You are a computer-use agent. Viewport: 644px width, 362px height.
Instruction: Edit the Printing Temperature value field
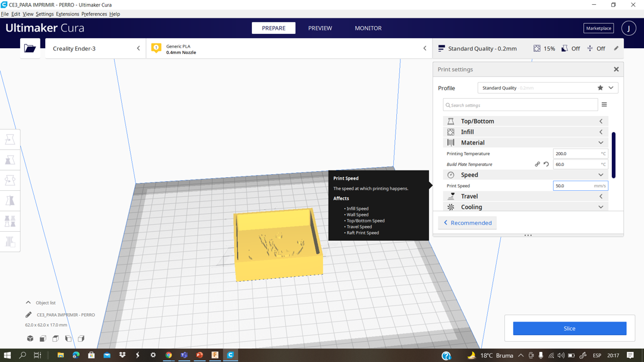point(580,154)
